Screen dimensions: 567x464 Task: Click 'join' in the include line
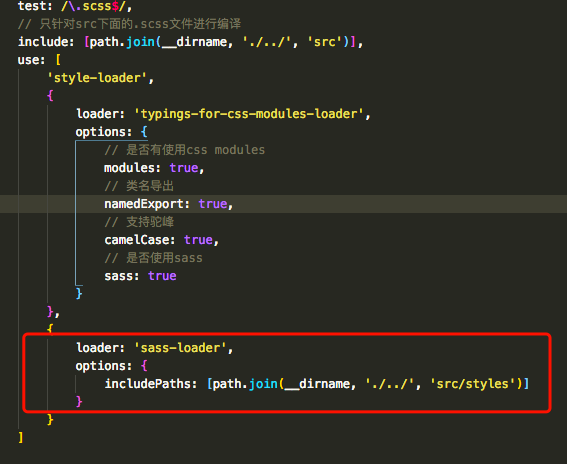tap(140, 42)
